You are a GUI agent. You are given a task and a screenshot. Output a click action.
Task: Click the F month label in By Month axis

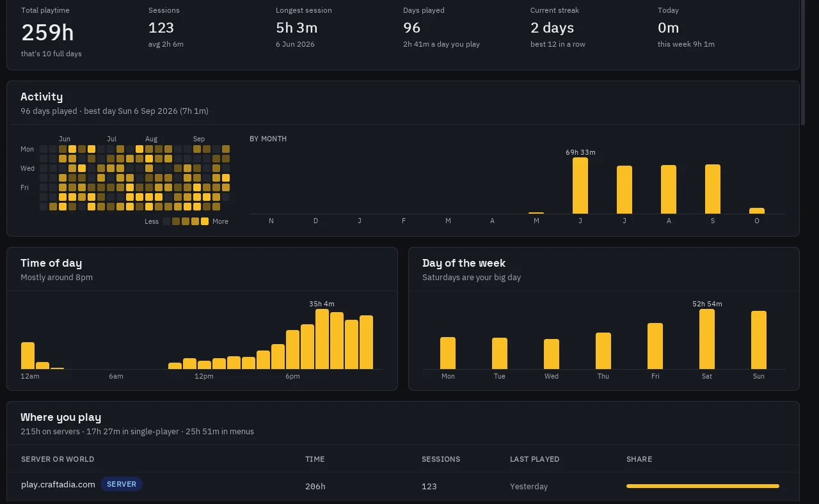404,221
